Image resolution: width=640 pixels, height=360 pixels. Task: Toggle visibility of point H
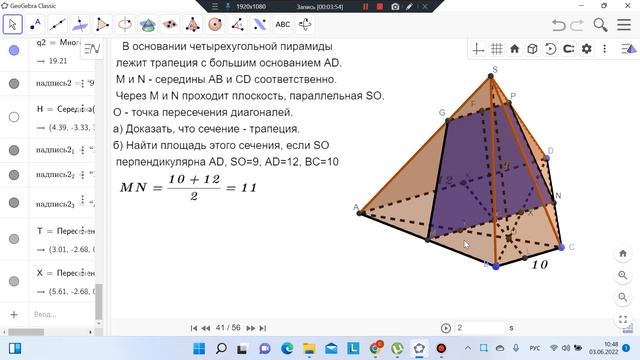coord(14,117)
